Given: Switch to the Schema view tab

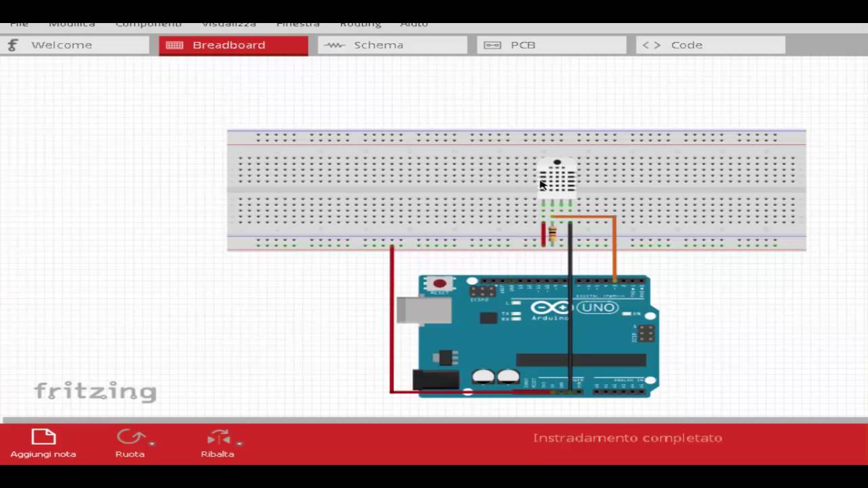Looking at the screenshot, I should point(393,45).
